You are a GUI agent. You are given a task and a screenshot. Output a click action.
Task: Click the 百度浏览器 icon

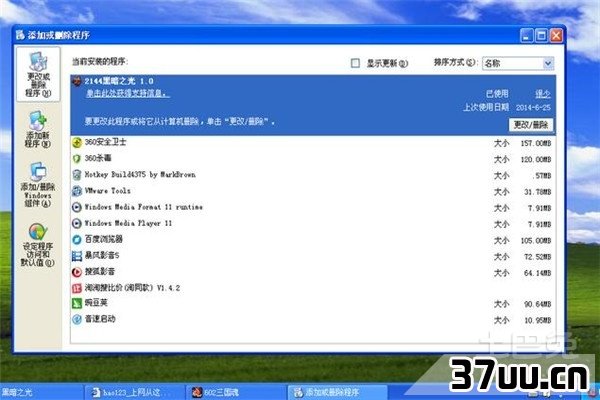77,240
